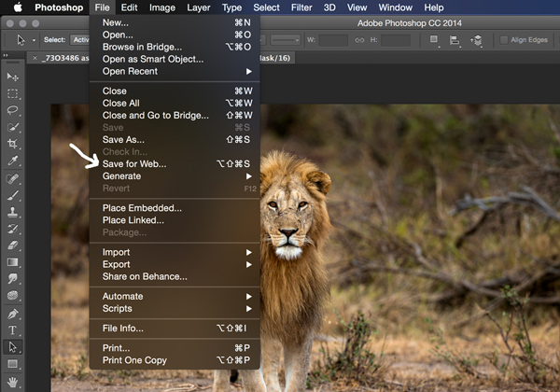Choose Save for Web from File menu
The height and width of the screenshot is (392, 560).
click(134, 163)
